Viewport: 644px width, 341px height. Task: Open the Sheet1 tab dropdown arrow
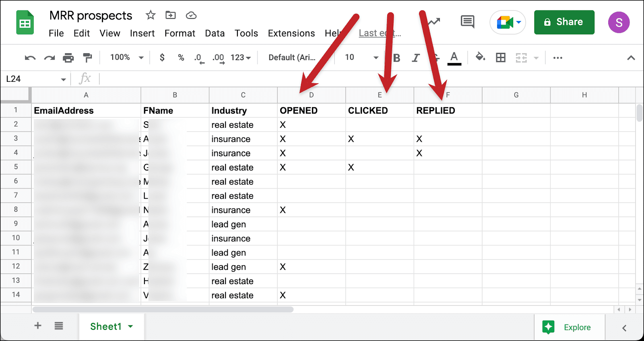click(x=130, y=326)
